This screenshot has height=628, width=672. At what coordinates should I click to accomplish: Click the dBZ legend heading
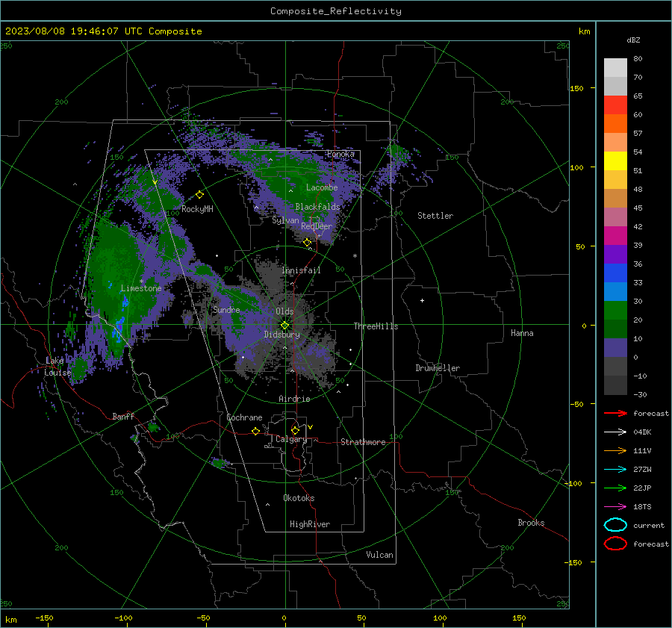click(x=633, y=40)
